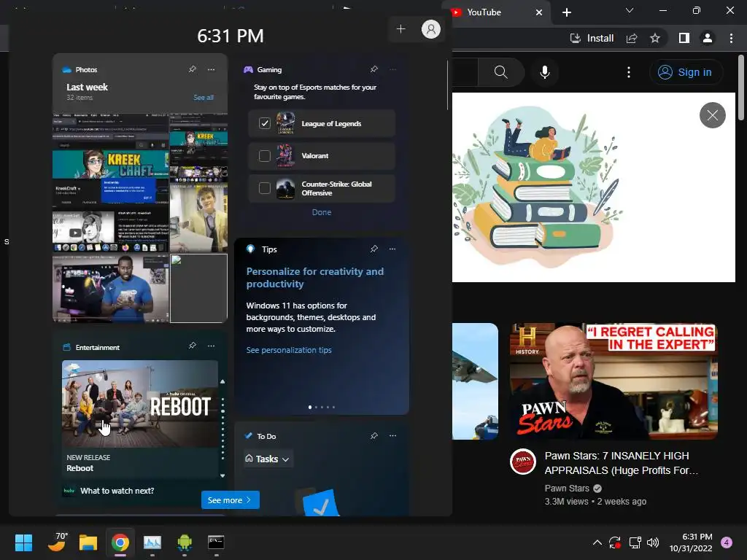Start YouTube voice search microphone
This screenshot has width=747, height=560.
pyautogui.click(x=544, y=72)
